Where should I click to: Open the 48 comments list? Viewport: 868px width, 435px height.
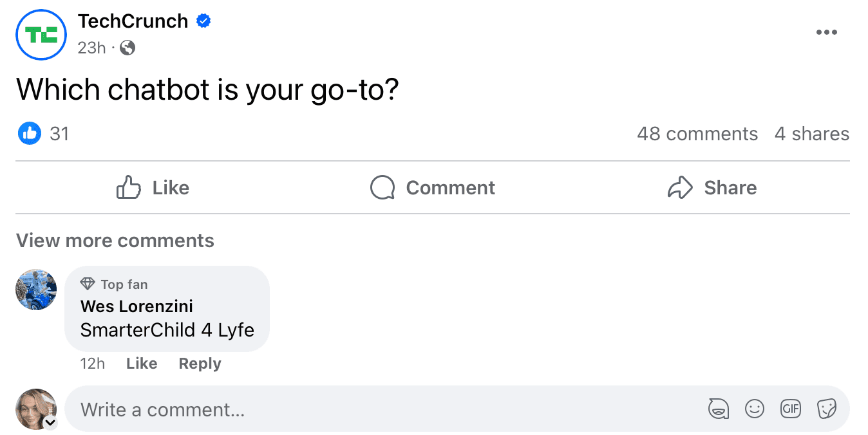tap(697, 133)
